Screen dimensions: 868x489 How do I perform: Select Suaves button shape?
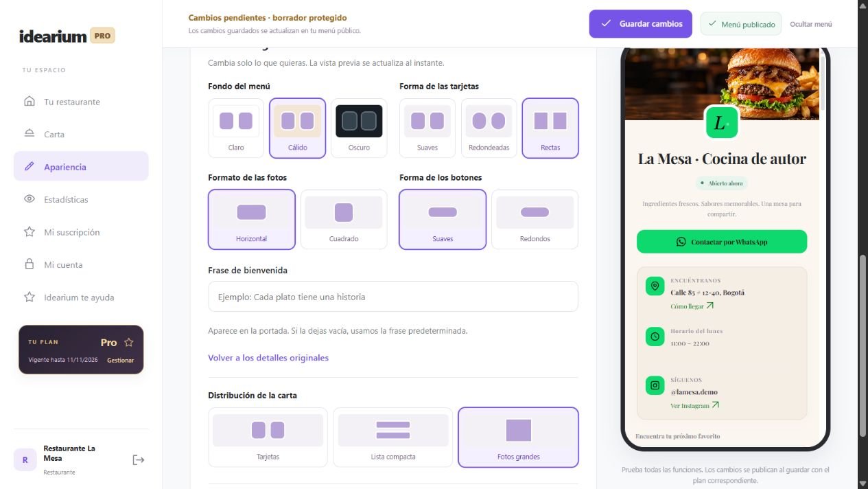pyautogui.click(x=443, y=219)
